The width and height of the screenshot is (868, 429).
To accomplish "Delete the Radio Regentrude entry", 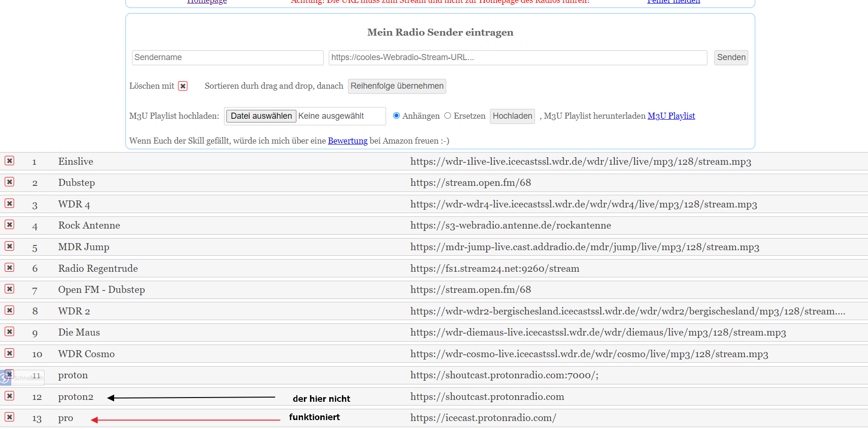I will (9, 267).
